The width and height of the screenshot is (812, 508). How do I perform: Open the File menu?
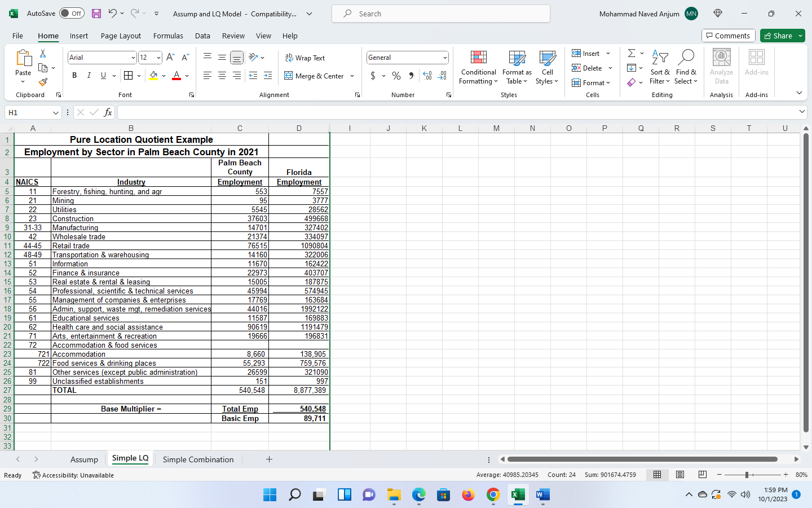click(x=17, y=36)
